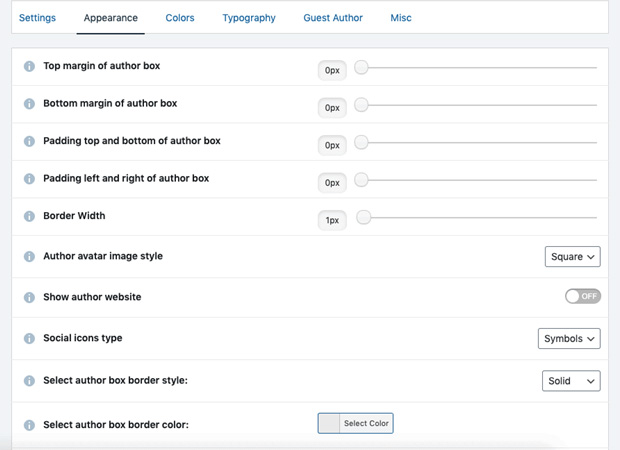Image resolution: width=620 pixels, height=450 pixels.
Task: Toggle the Show author website switch
Action: tap(582, 296)
